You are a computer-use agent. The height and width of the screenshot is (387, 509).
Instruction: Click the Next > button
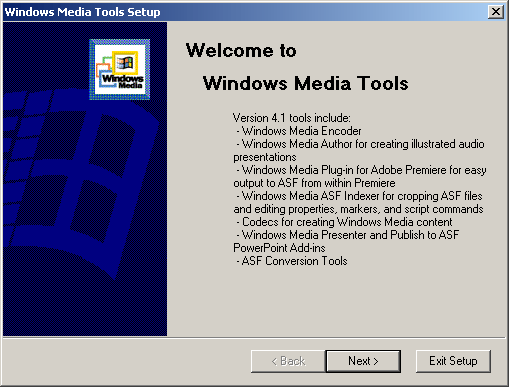(363, 361)
